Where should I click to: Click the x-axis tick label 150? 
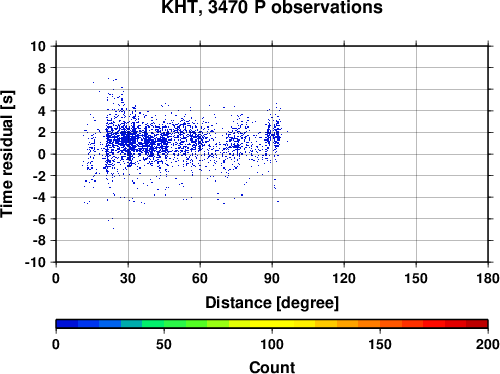(416, 278)
